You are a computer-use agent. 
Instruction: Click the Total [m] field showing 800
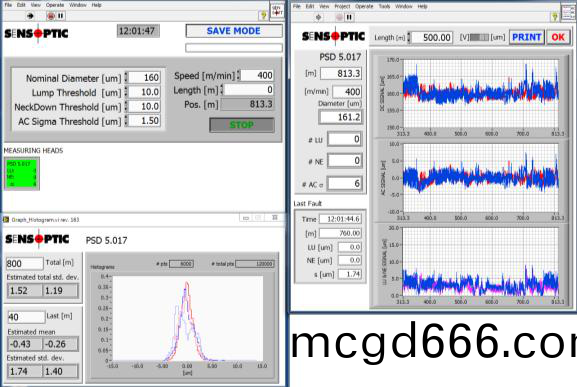click(x=24, y=263)
